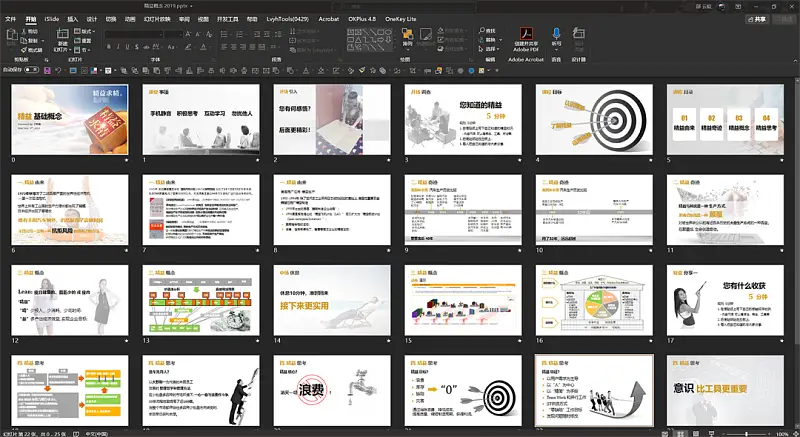Click the Center align paragraph icon
The width and height of the screenshot is (800, 437).
[234, 47]
